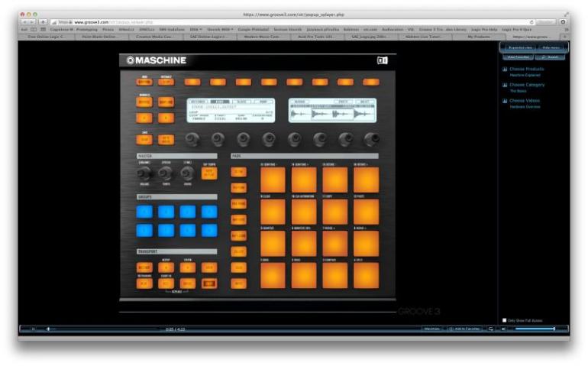Click the PLAY transport button on Maschine

pyautogui.click(x=144, y=283)
